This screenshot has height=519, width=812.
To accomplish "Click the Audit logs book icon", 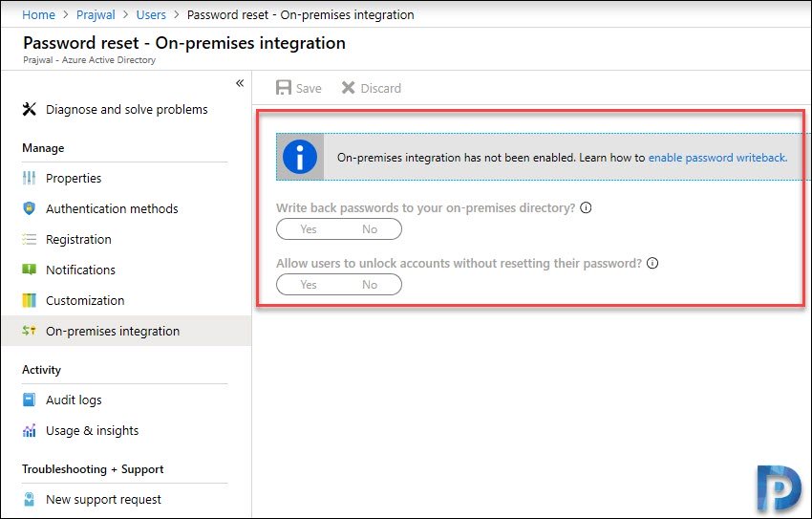I will (29, 400).
